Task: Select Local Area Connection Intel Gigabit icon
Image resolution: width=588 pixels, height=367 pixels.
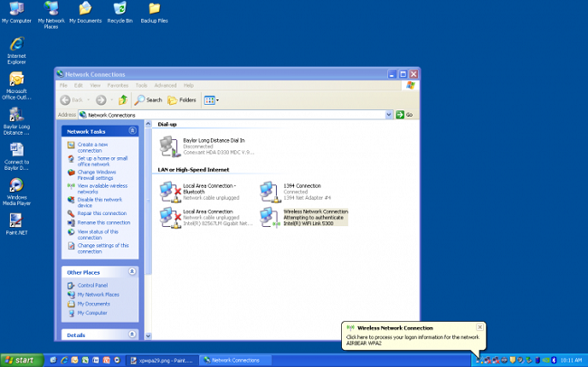Action: pos(206,218)
